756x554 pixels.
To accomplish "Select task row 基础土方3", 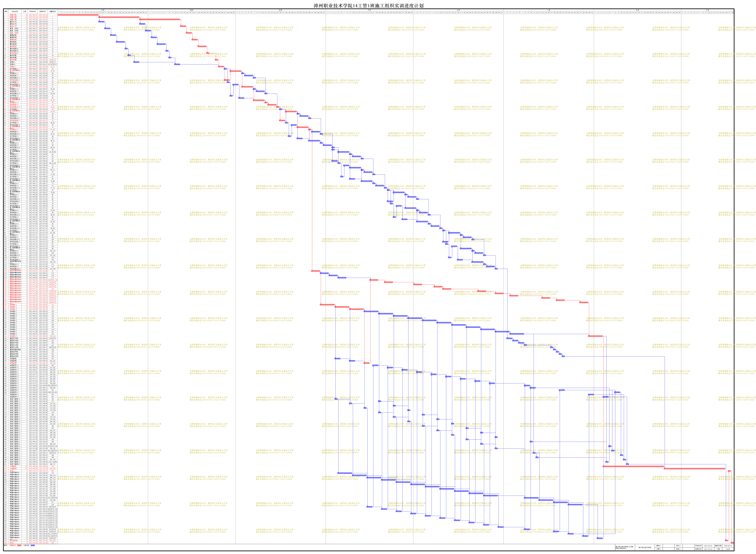I will coord(31,26).
